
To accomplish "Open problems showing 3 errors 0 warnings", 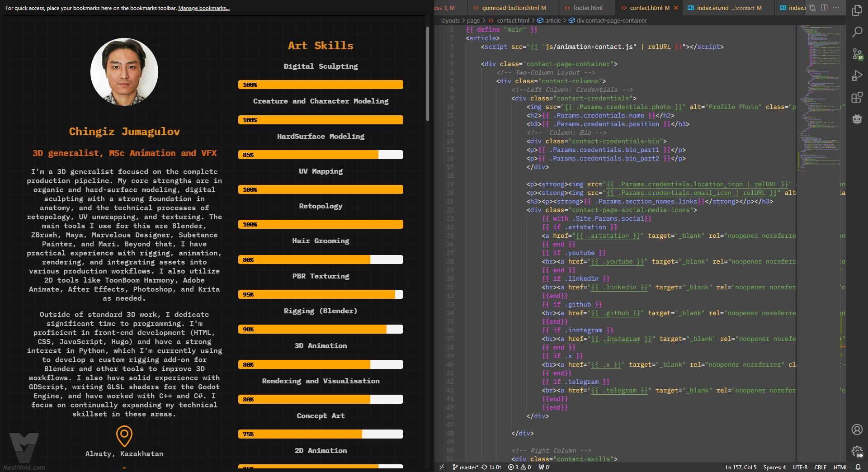I will pyautogui.click(x=519, y=467).
